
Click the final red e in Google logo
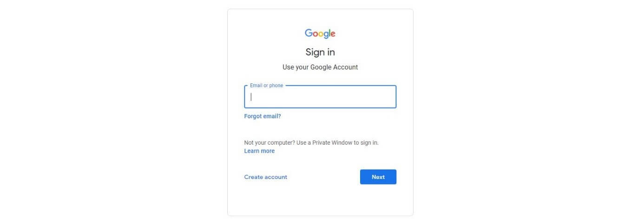(333, 34)
